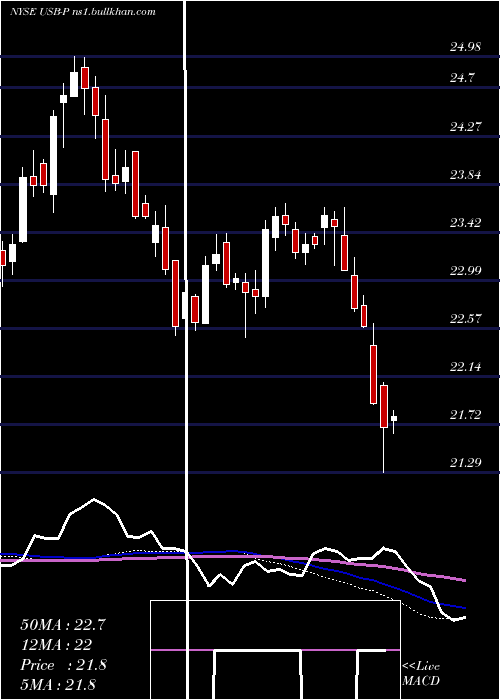
Task: Click the 24.27 price level label
Action: pyautogui.click(x=466, y=127)
